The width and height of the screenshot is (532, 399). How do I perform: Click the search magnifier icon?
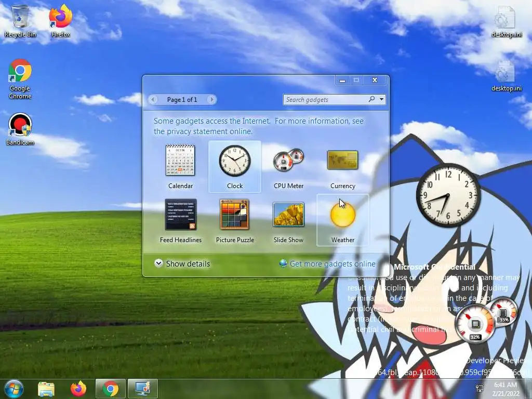pos(371,99)
